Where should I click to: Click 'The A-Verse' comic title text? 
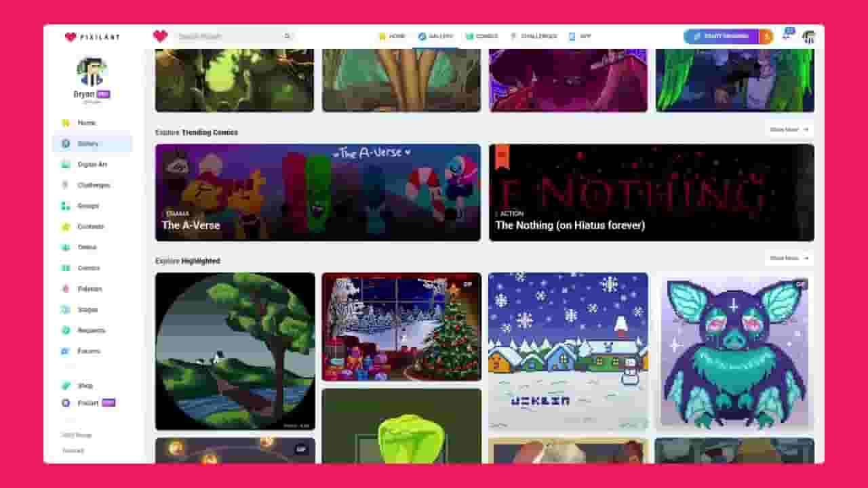pos(191,226)
